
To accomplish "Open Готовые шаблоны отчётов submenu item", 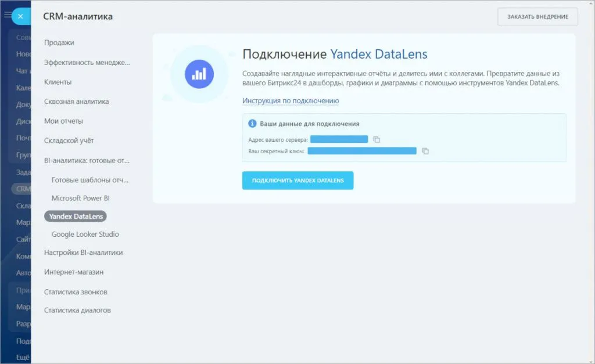I will point(90,180).
